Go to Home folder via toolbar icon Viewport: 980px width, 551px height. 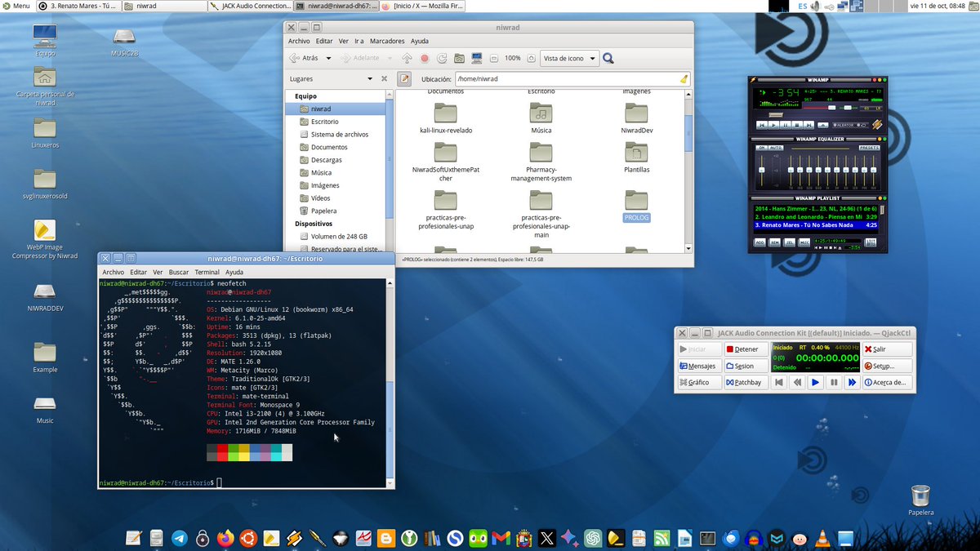(459, 58)
